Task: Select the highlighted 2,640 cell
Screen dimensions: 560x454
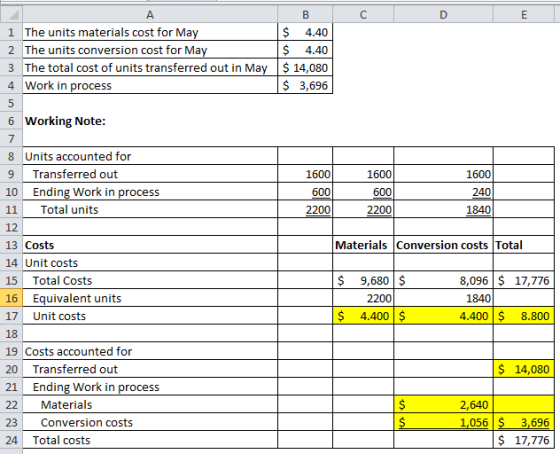Action: pyautogui.click(x=443, y=404)
